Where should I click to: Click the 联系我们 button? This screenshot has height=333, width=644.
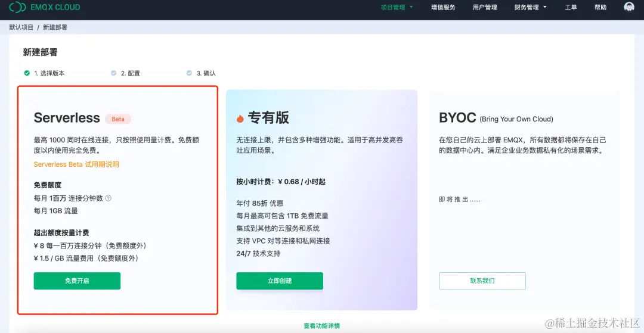(482, 281)
